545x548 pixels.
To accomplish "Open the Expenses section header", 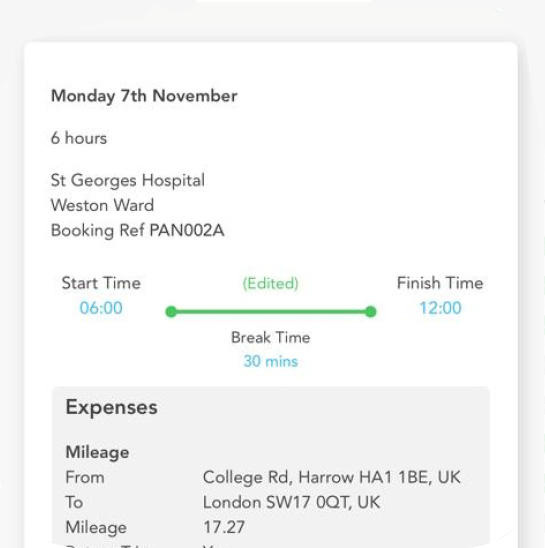I will coord(112,408).
